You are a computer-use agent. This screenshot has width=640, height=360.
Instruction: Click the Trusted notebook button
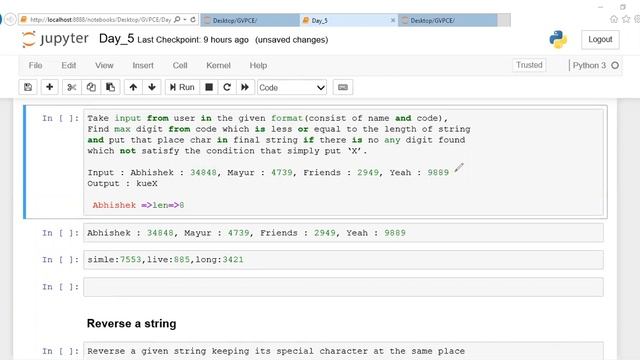coord(529,65)
